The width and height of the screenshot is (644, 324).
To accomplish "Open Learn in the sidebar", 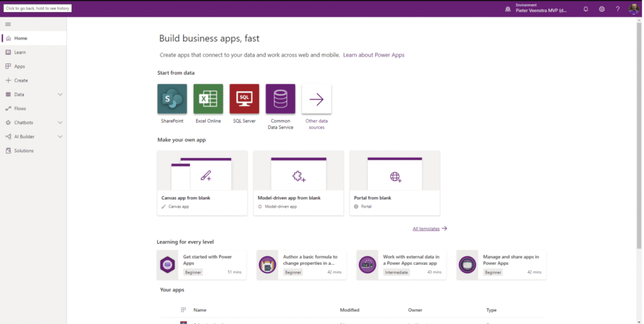I will point(33,52).
